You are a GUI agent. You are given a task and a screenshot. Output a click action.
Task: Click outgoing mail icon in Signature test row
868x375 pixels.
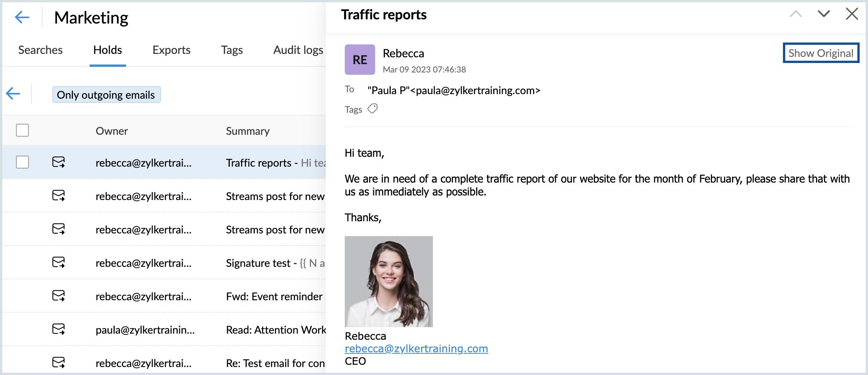pos(58,263)
